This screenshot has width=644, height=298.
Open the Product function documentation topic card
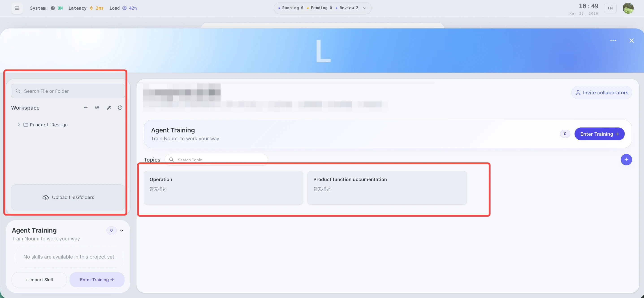[x=387, y=188]
